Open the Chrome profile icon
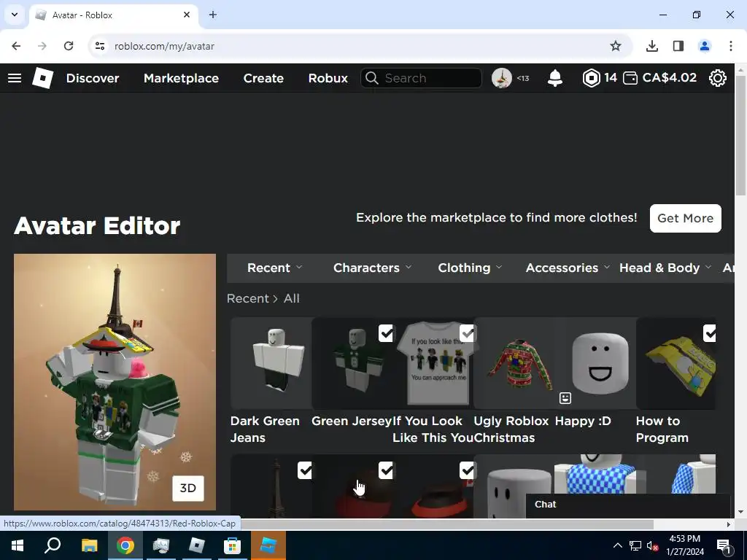 (x=705, y=46)
